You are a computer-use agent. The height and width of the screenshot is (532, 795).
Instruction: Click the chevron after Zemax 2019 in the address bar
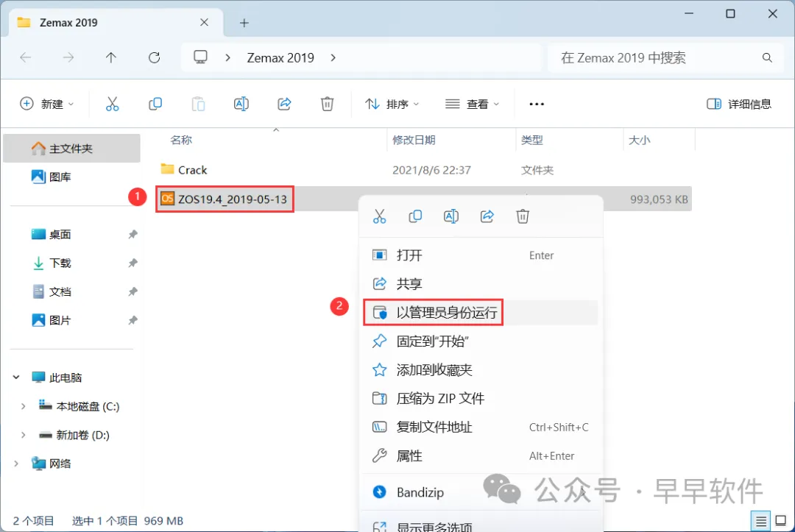(333, 57)
